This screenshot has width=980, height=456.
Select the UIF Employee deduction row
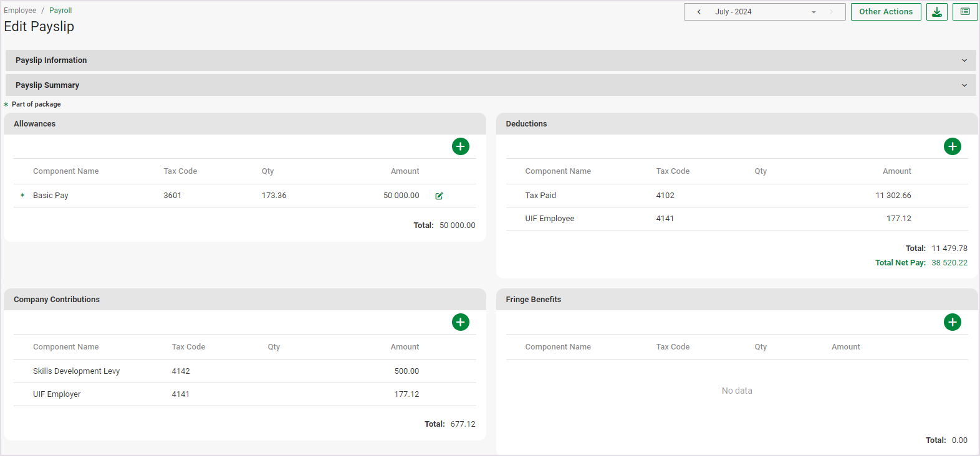(549, 219)
